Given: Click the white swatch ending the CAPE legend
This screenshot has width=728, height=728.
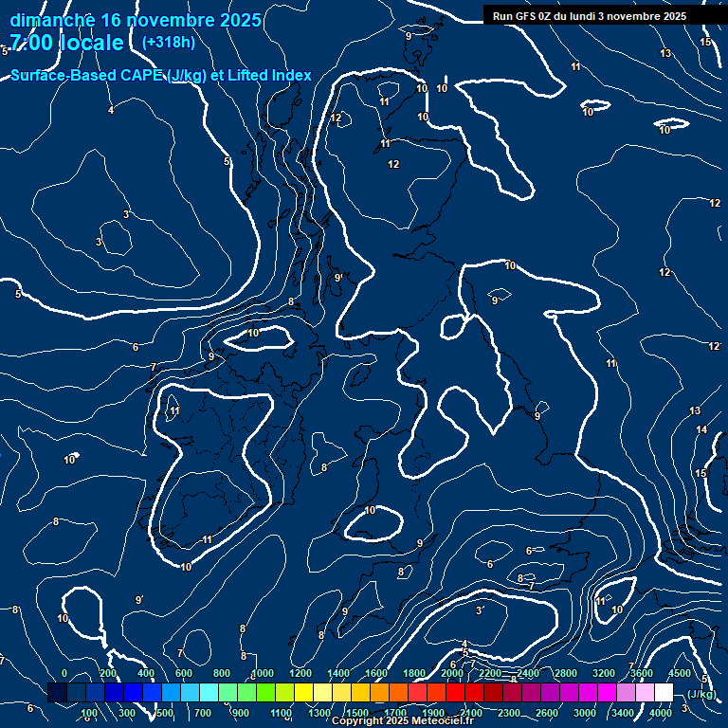Looking at the screenshot, I should [664, 692].
